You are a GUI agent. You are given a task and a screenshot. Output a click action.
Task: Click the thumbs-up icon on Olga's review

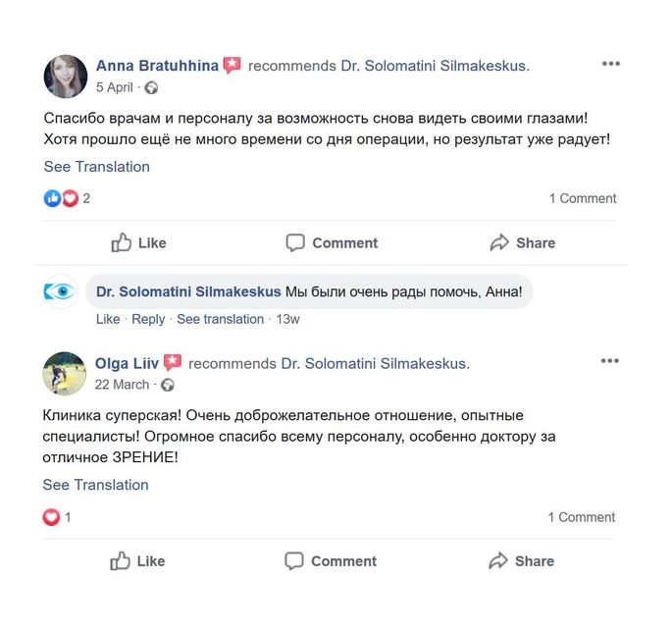click(120, 560)
